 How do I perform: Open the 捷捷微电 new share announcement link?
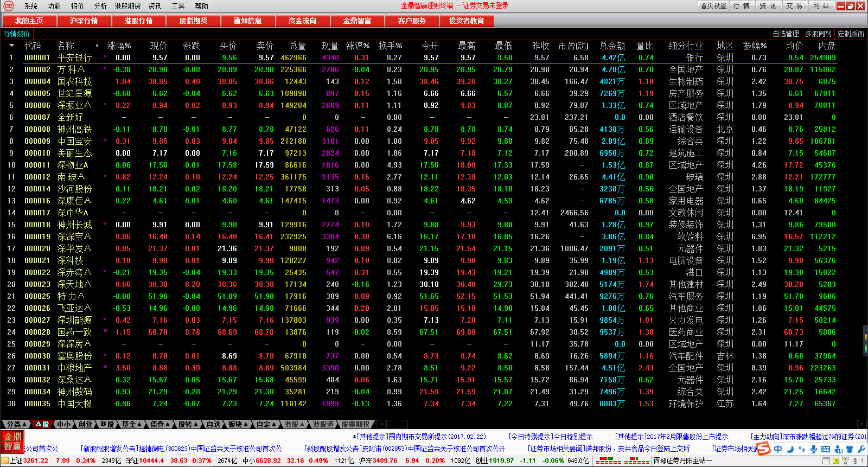click(x=181, y=449)
